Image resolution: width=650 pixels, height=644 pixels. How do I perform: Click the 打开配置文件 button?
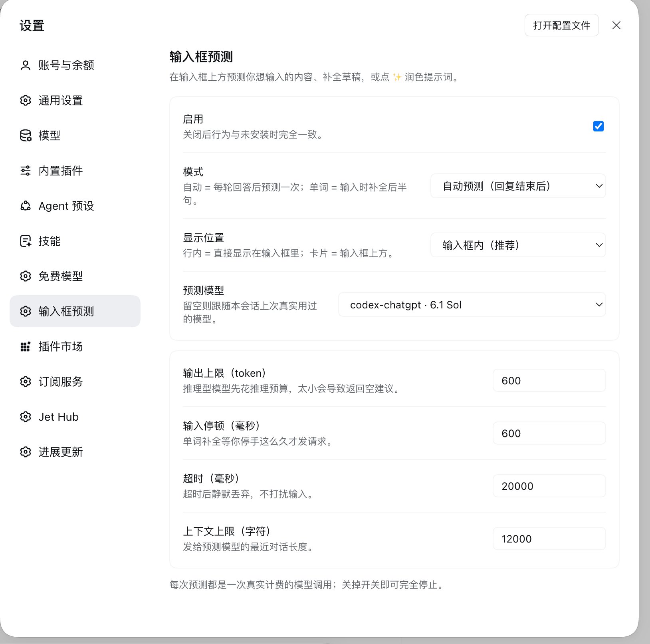tap(561, 26)
